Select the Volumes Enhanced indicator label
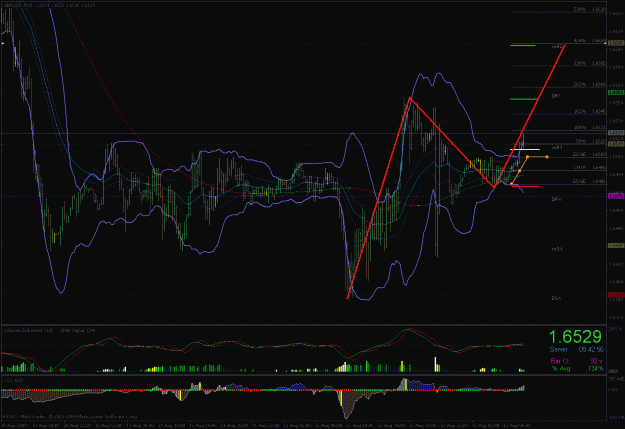 [28, 331]
